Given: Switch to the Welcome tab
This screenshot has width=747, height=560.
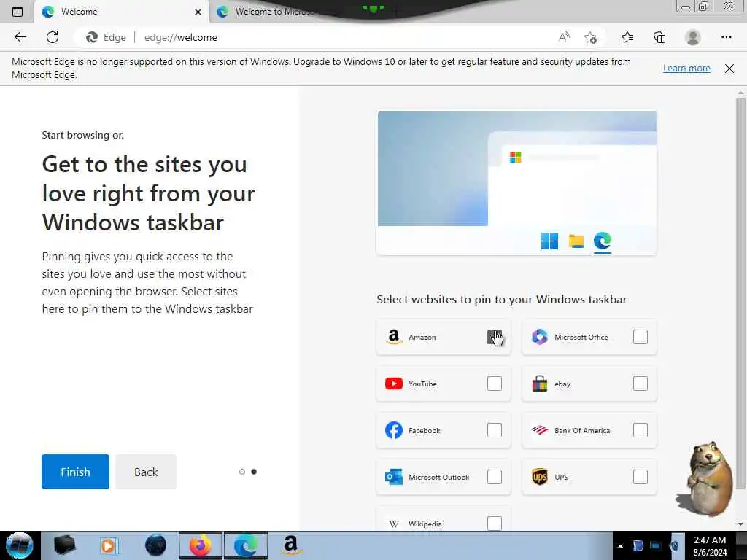Looking at the screenshot, I should tap(122, 12).
